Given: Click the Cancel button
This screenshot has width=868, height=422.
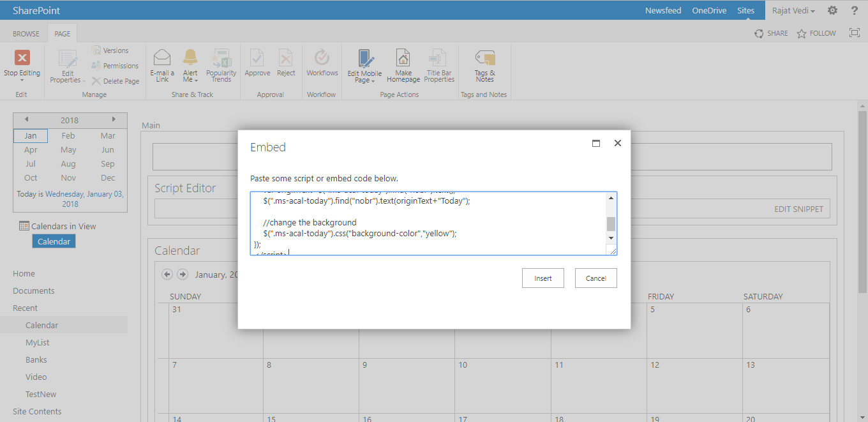Looking at the screenshot, I should pyautogui.click(x=596, y=278).
